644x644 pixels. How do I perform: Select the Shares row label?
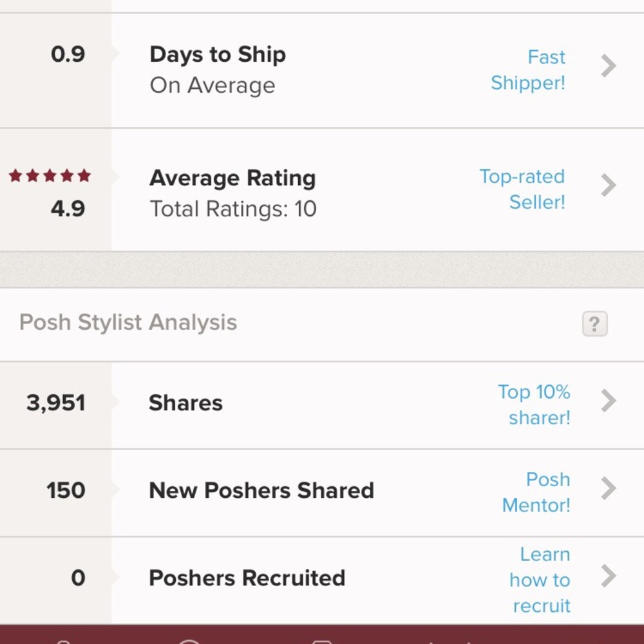185,403
